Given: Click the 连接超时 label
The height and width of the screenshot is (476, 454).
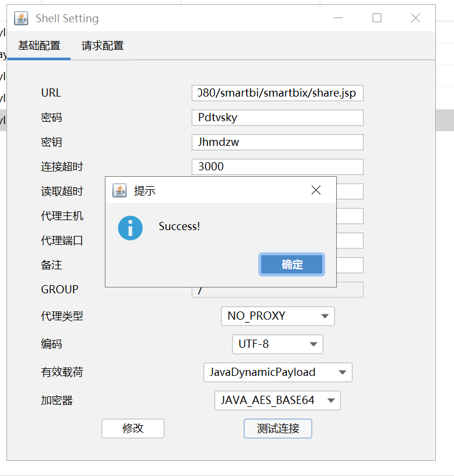Looking at the screenshot, I should tap(62, 167).
